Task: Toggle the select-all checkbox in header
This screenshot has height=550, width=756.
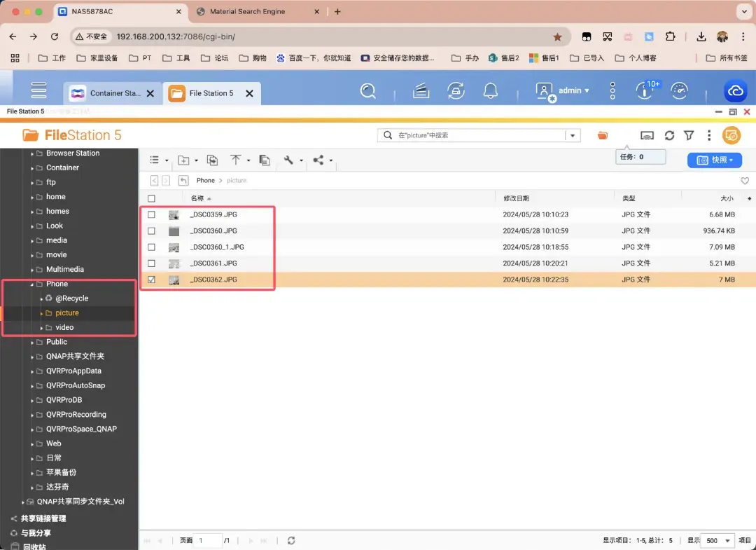Action: point(151,198)
